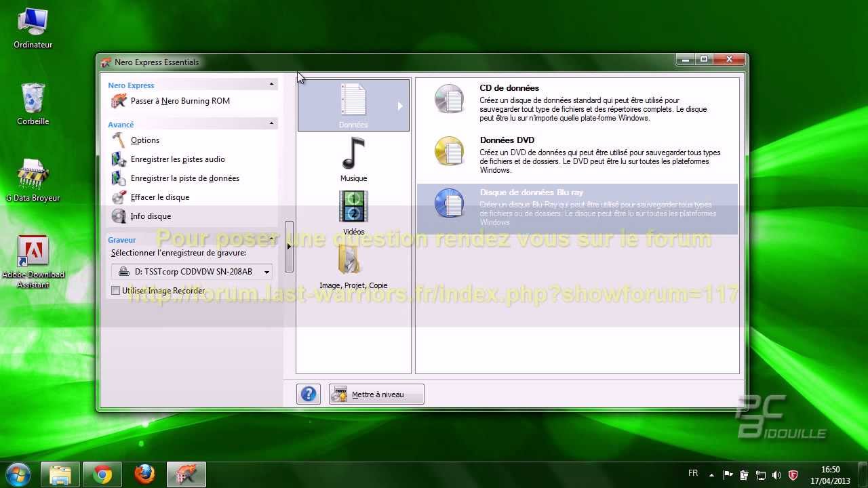Select the Image, Projet, Copie icon
Image resolution: width=868 pixels, height=488 pixels.
coord(350,261)
